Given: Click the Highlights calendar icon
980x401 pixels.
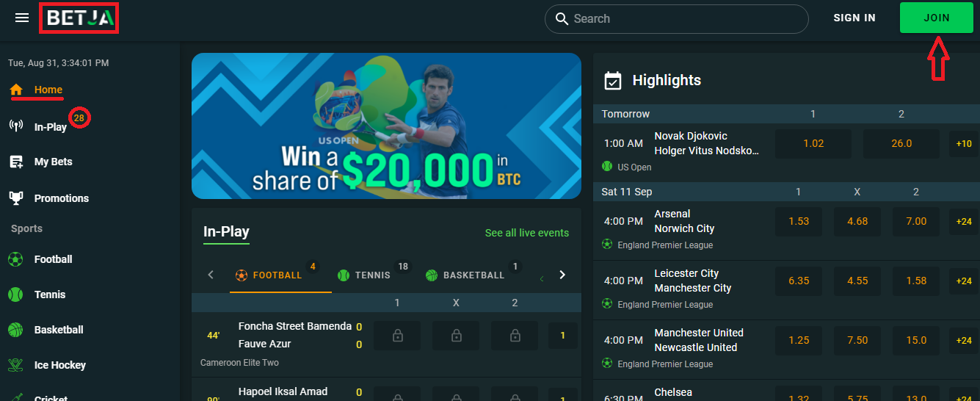Looking at the screenshot, I should [613, 81].
